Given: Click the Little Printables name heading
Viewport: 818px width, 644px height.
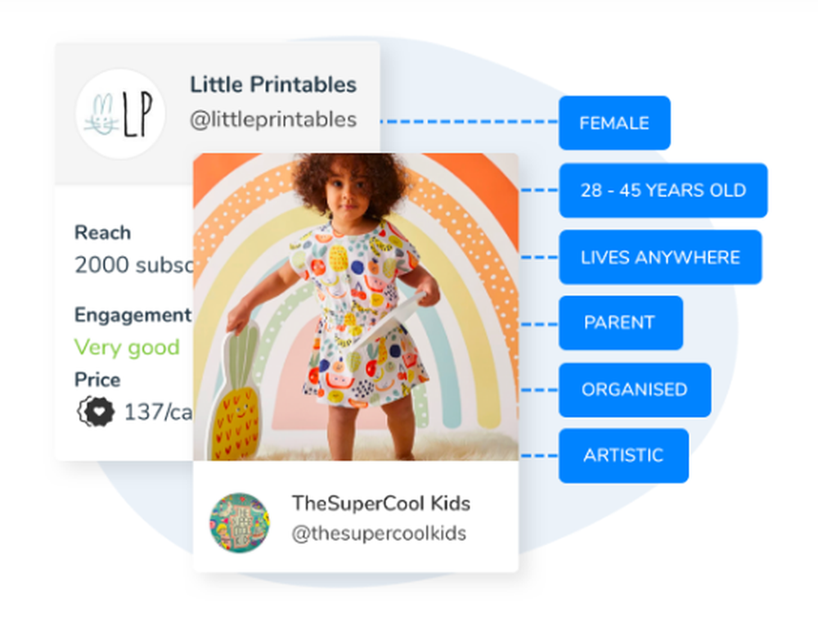Looking at the screenshot, I should (273, 84).
